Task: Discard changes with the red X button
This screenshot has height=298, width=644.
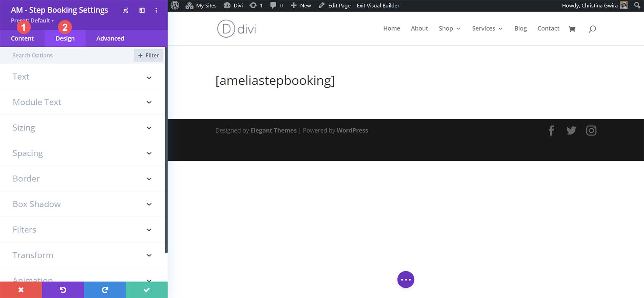Action: click(x=21, y=290)
